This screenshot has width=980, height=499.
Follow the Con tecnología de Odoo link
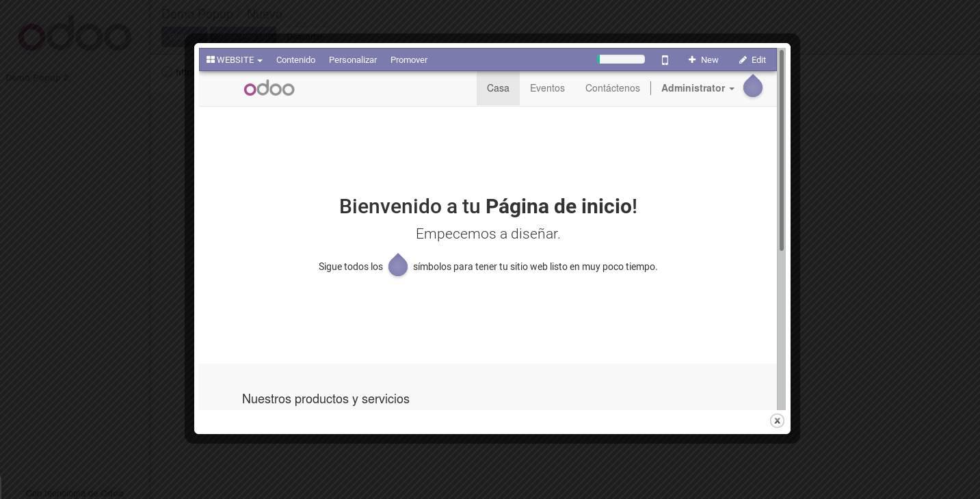click(75, 493)
